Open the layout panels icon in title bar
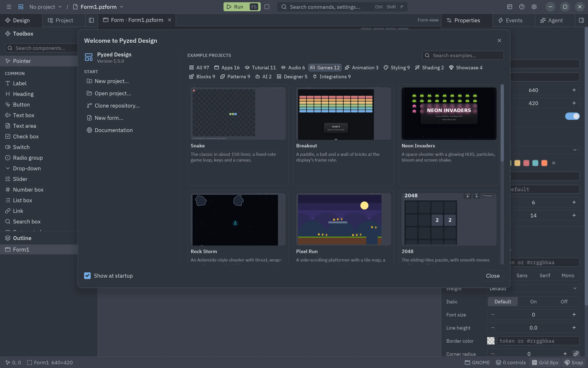Screen dimensions: 588x368 (x=510, y=7)
